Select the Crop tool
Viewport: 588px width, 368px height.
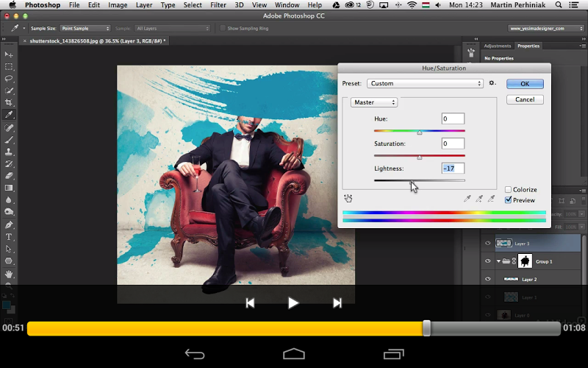[x=9, y=102]
